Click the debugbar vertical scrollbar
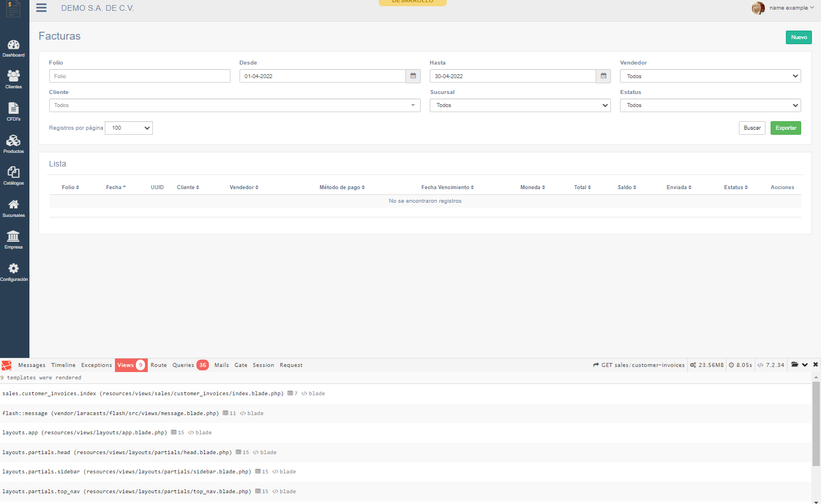This screenshot has width=821, height=504. (816, 424)
